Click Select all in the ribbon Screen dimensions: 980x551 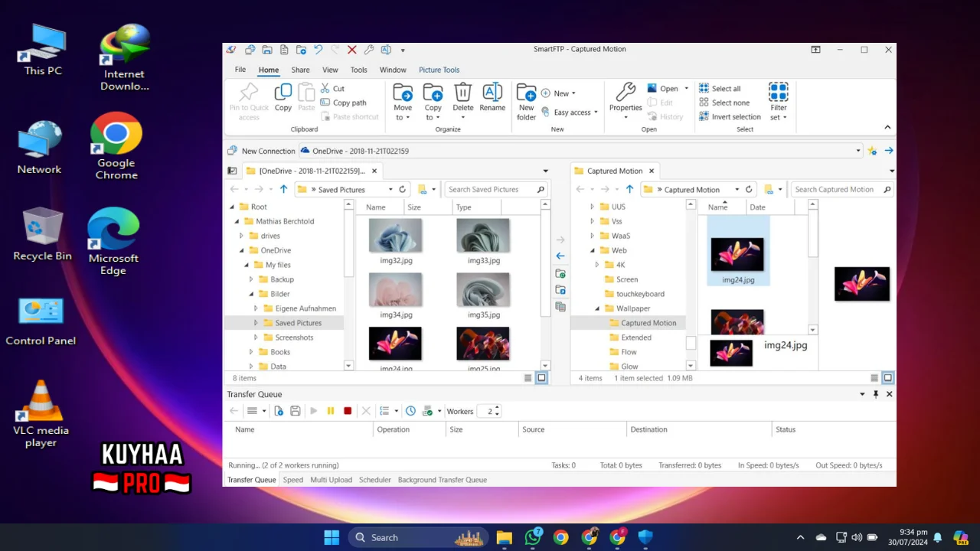click(x=720, y=89)
